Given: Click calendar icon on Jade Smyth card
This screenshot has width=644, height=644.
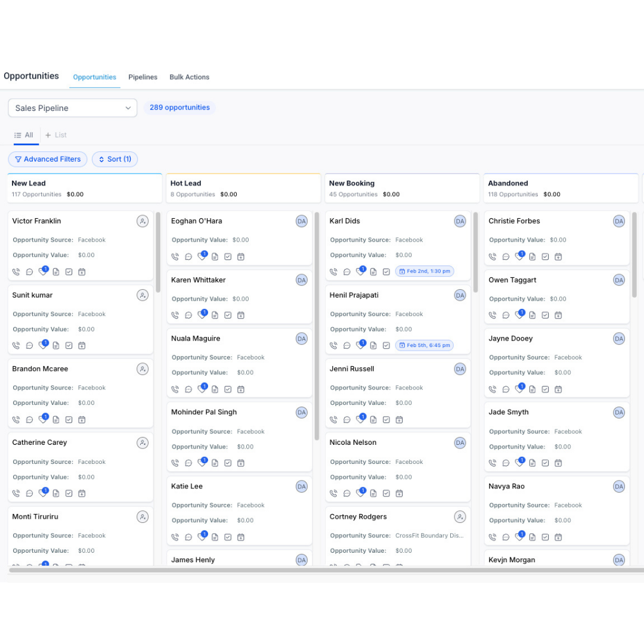Looking at the screenshot, I should [558, 463].
